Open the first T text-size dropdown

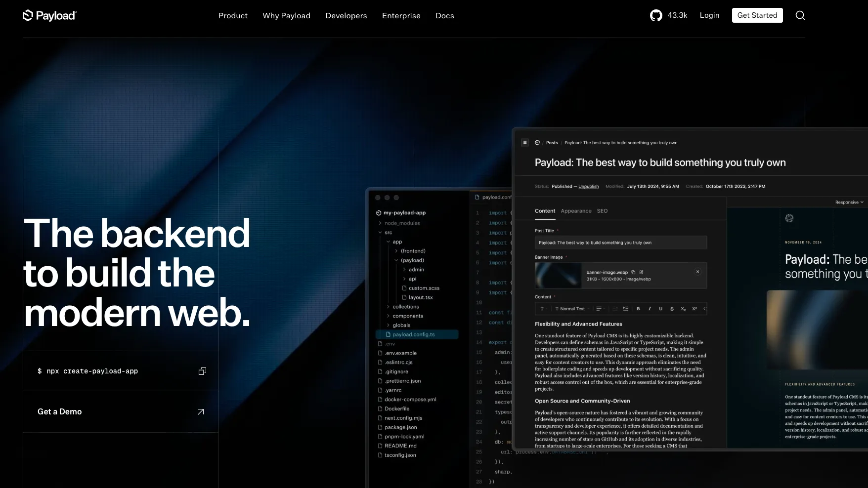tap(544, 309)
